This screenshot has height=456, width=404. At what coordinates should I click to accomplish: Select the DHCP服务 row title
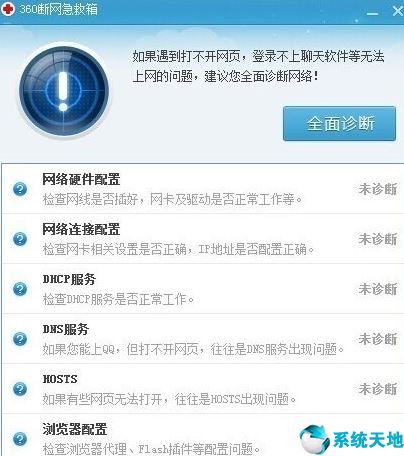[69, 279]
